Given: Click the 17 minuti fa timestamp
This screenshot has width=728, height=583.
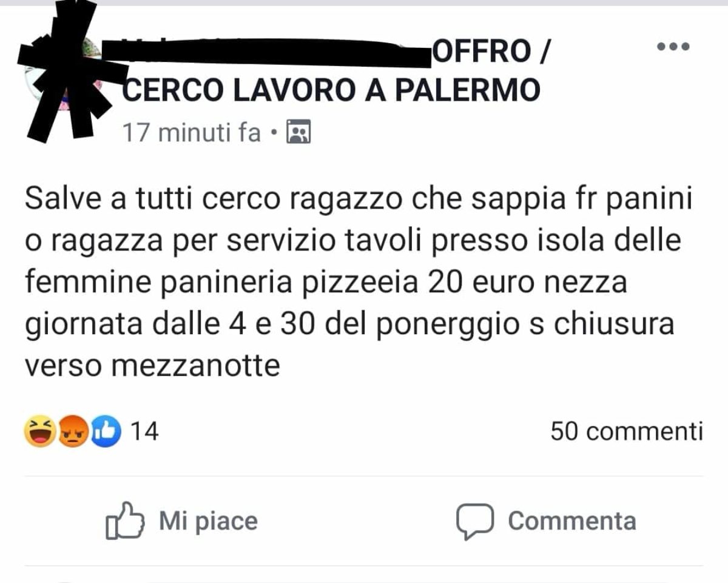Looking at the screenshot, I should (192, 132).
